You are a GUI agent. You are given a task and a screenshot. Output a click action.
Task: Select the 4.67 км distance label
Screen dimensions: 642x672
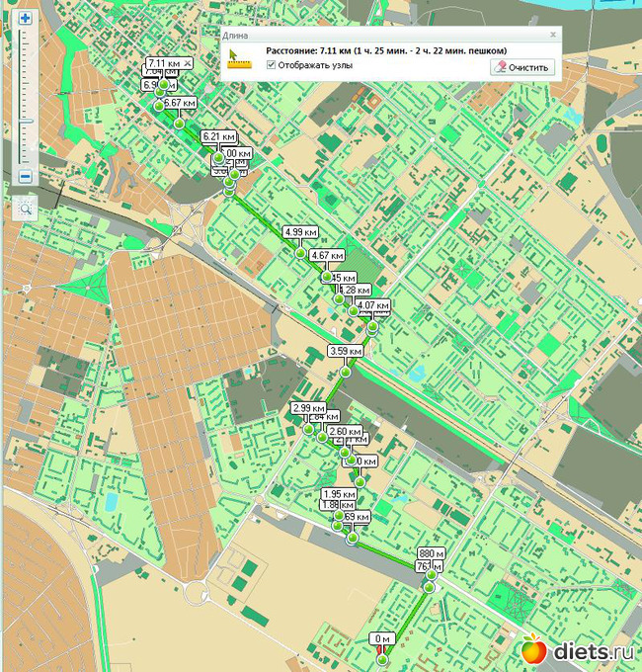pyautogui.click(x=325, y=255)
